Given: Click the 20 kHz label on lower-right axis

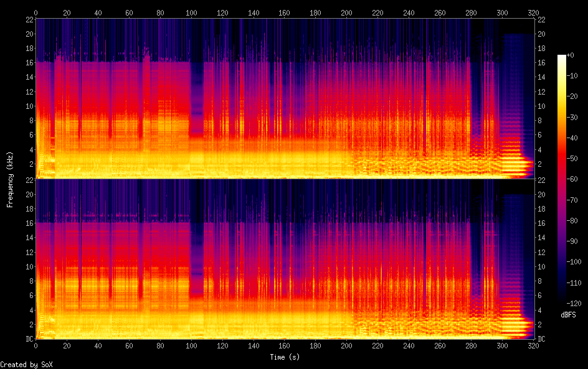Looking at the screenshot, I should (x=541, y=194).
